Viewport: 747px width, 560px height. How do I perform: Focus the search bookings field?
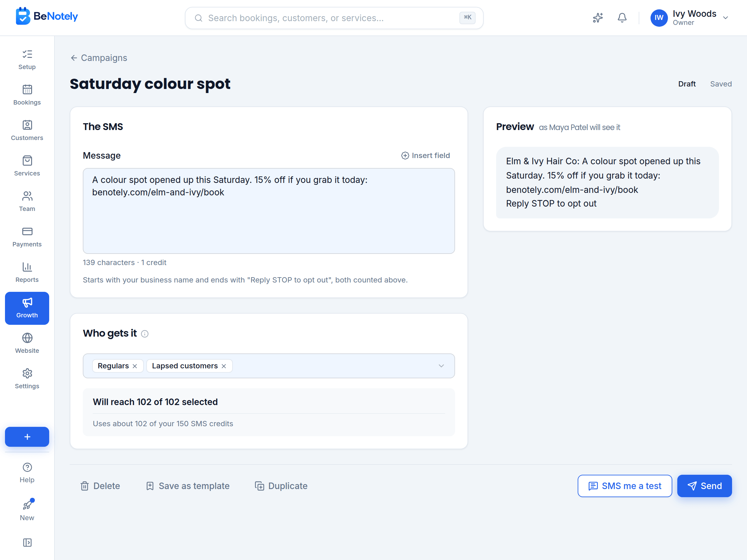click(x=334, y=18)
